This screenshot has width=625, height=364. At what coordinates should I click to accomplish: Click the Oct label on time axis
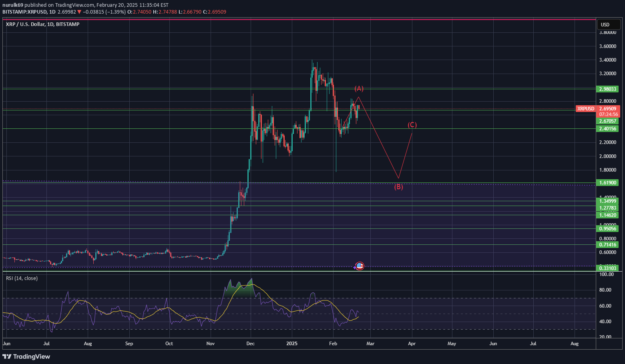pyautogui.click(x=169, y=344)
